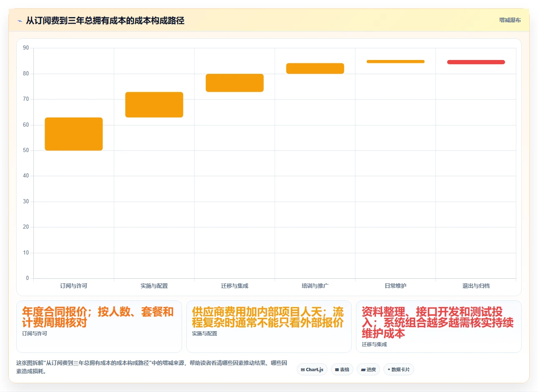Click 迁移与集成 caption in third card

click(374, 345)
